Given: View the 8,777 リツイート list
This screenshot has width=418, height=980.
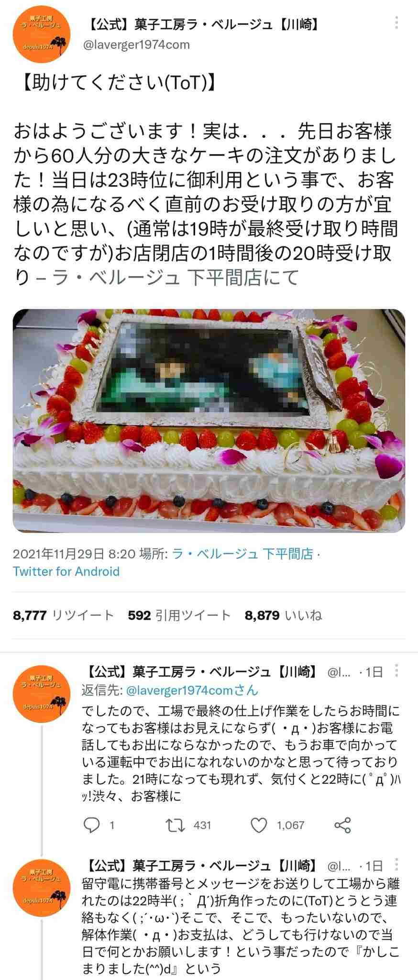Looking at the screenshot, I should [x=63, y=615].
